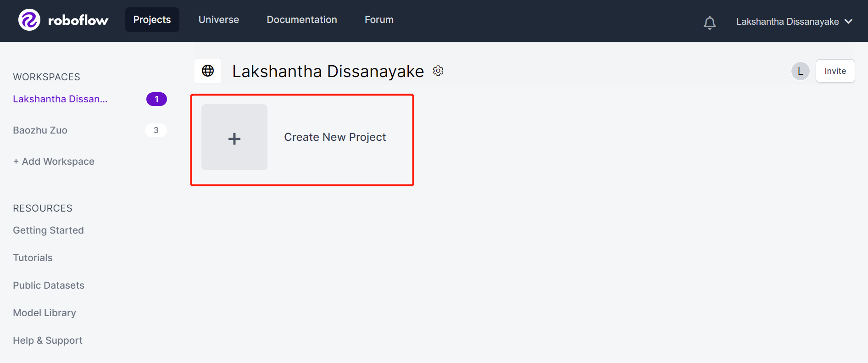Open the Projects tab
868x363 pixels.
tap(152, 20)
